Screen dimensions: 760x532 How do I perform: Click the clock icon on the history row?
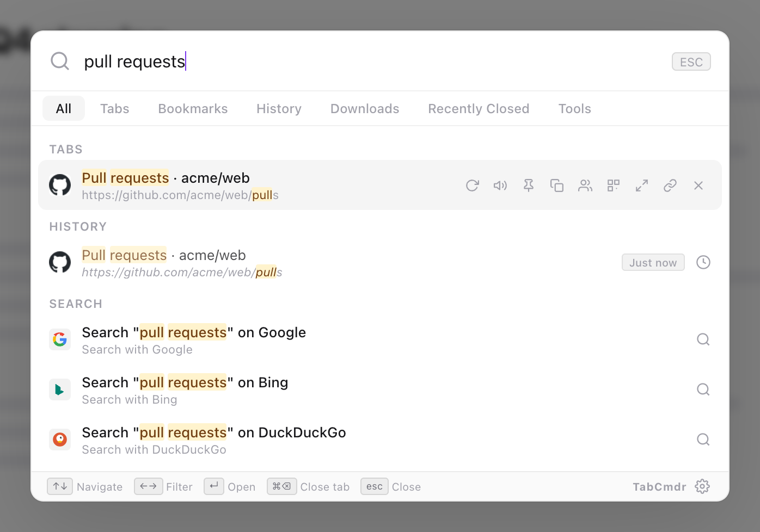[x=703, y=262]
